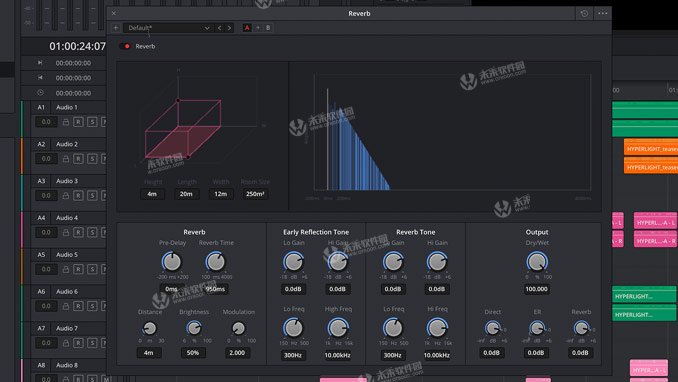Click the Early Reflection High Freq knob
The height and width of the screenshot is (382, 678).
point(338,328)
